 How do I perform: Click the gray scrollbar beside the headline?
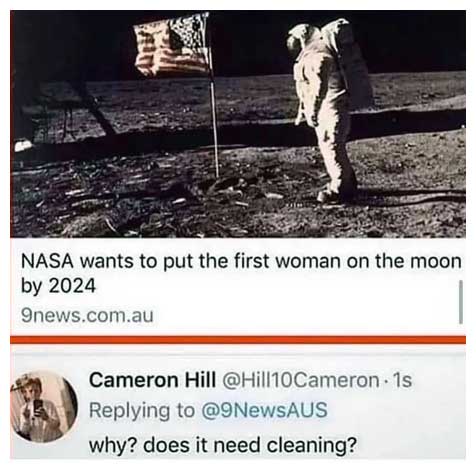pyautogui.click(x=461, y=302)
